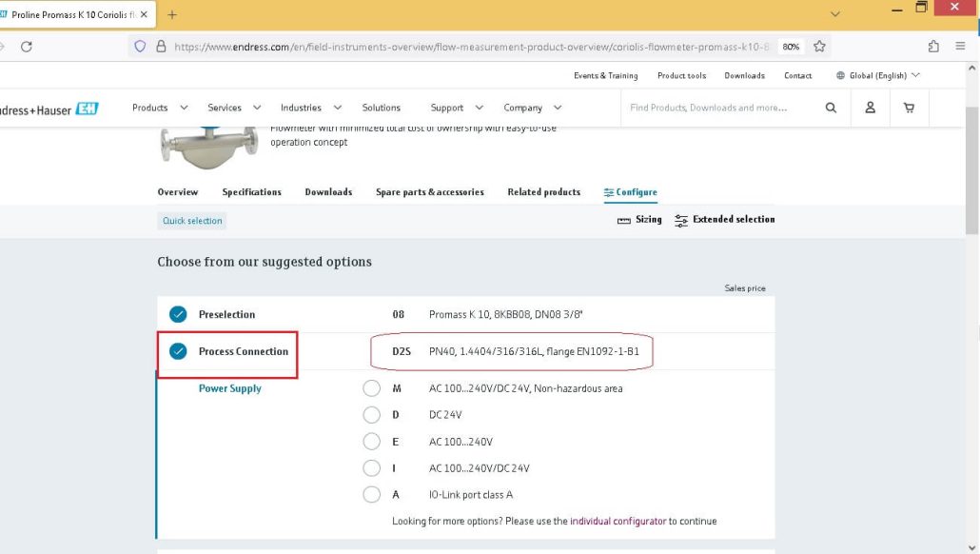Expand the Industries menu dropdown

pos(310,108)
